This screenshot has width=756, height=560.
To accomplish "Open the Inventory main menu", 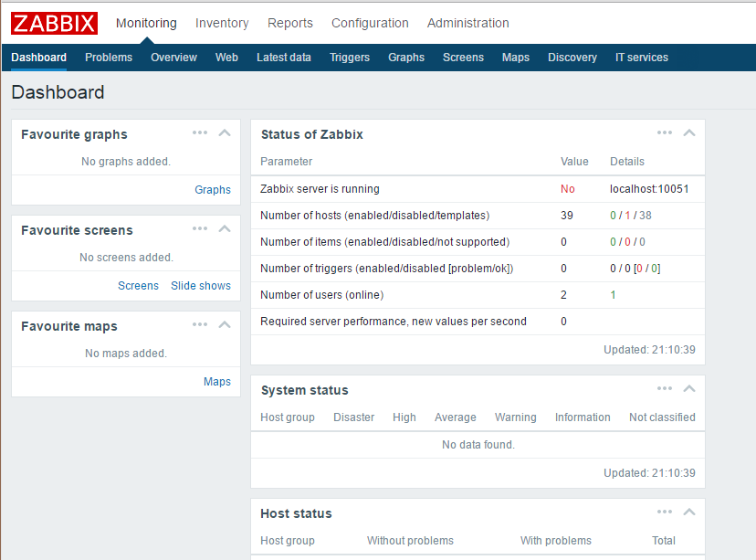I will 222,23.
